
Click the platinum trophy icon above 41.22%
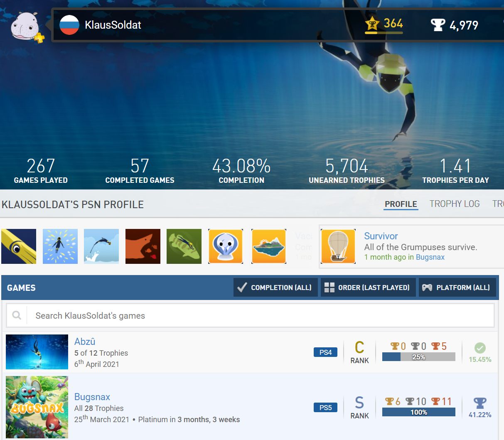[480, 403]
